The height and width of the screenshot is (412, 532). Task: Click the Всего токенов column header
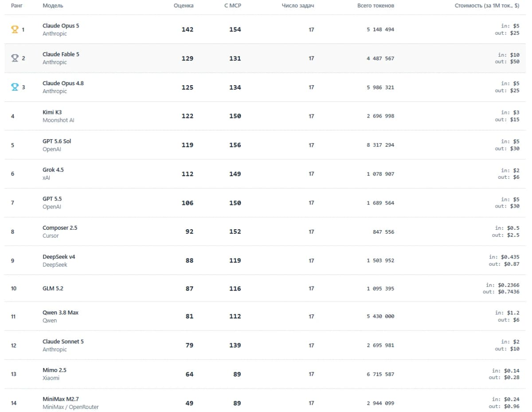(x=376, y=6)
